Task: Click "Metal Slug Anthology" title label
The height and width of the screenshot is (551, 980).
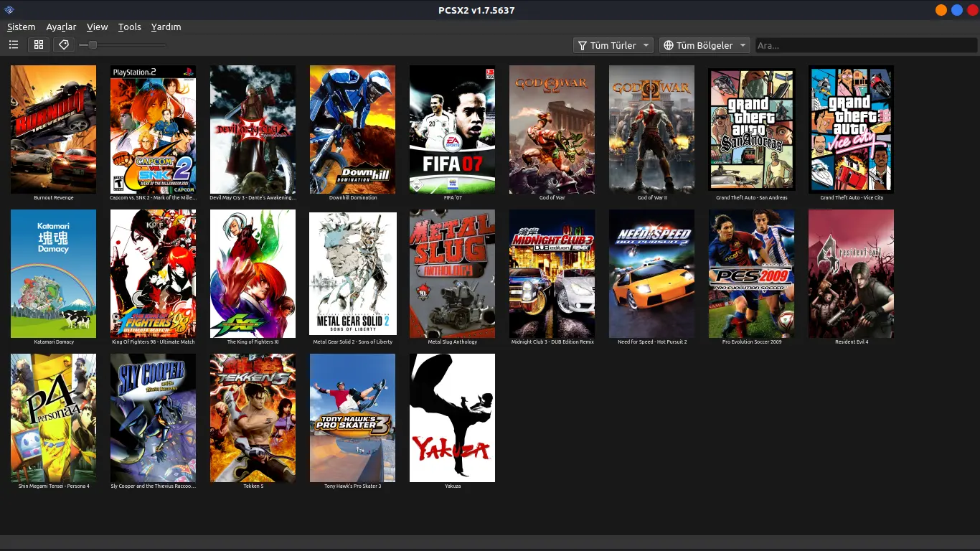Action: 452,342
